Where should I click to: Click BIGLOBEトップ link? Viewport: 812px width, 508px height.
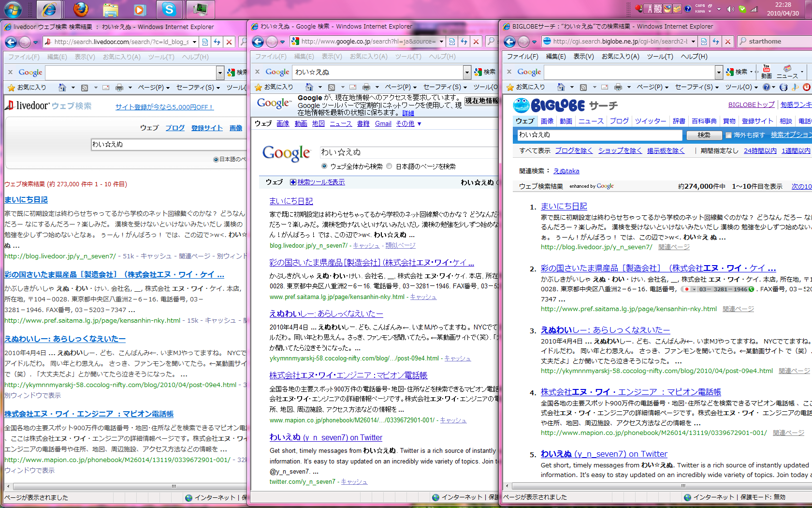[x=751, y=105]
